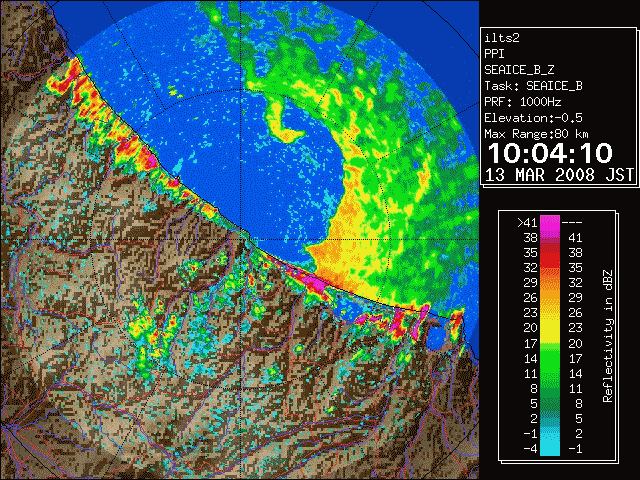This screenshot has height=480, width=640.
Task: Click the 10:04:10 timestamp
Action: tap(550, 153)
